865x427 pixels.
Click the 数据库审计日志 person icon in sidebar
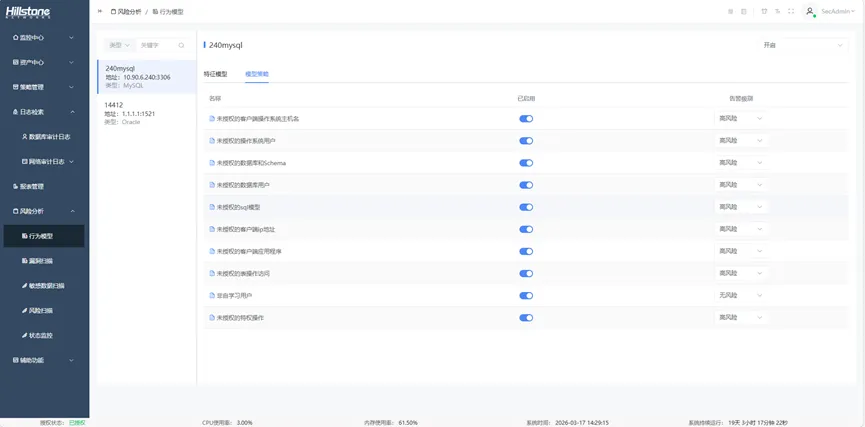(24, 137)
